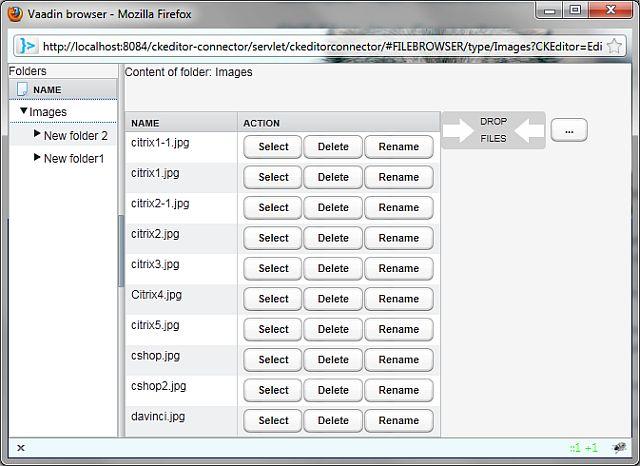Click the file name cshop.jpg
The width and height of the screenshot is (640, 466).
coord(155,356)
